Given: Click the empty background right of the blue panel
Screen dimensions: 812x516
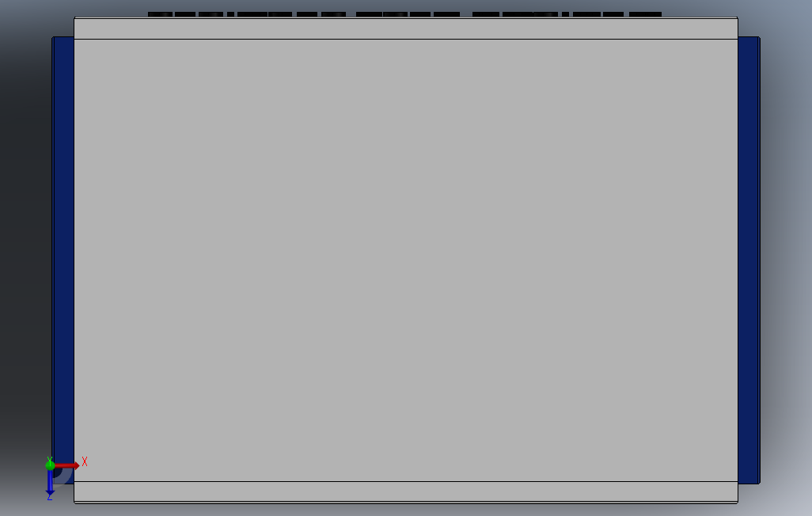Looking at the screenshot, I should (786, 259).
